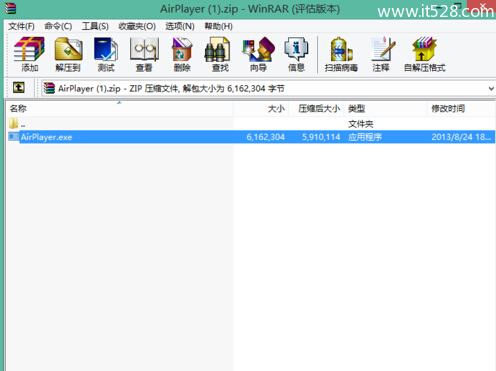
Task: Sort by Type (类型) column header
Action: click(385, 108)
